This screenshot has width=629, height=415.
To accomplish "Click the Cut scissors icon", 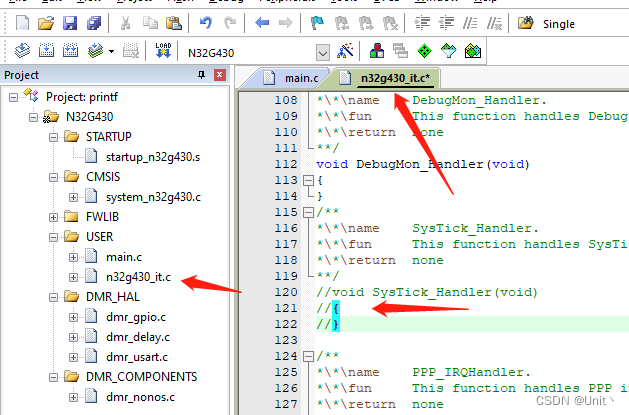I will pos(126,23).
